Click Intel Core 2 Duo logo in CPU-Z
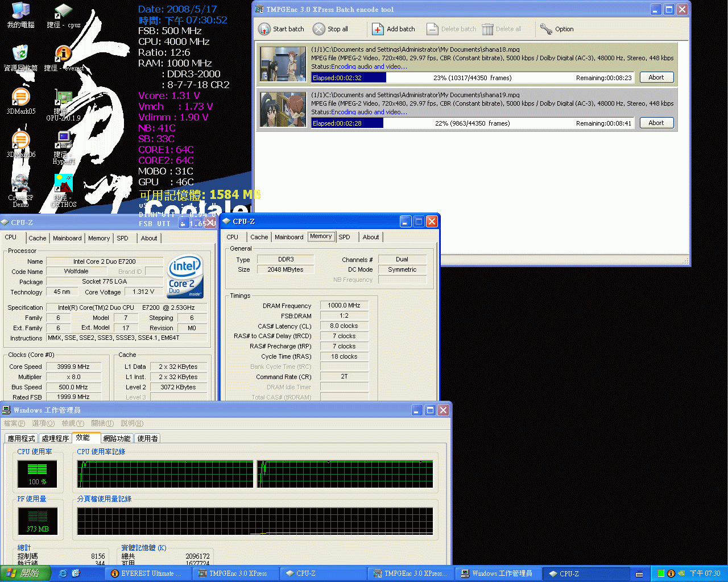Viewport: 728px width, 582px height. [x=185, y=276]
